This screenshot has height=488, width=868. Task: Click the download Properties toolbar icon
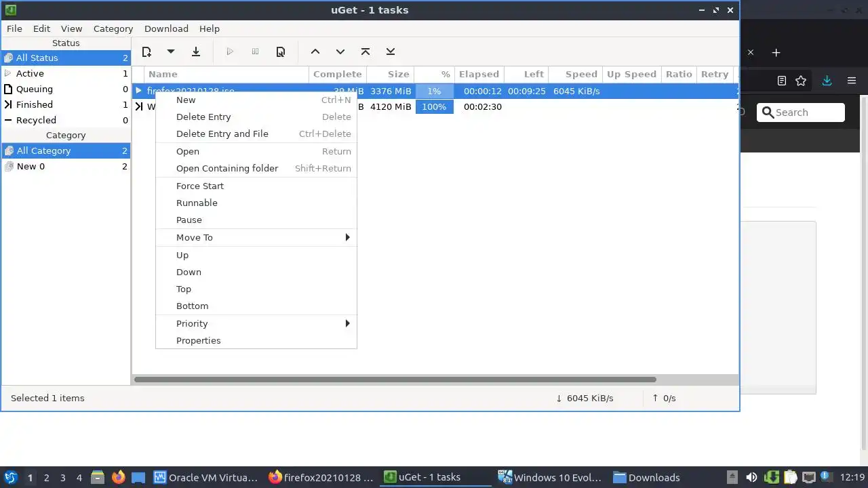point(280,52)
